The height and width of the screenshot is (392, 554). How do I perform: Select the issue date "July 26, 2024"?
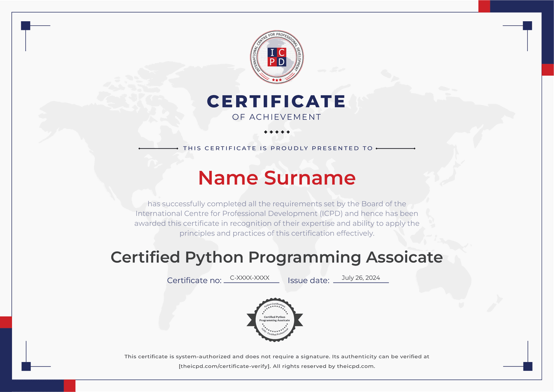coord(361,278)
